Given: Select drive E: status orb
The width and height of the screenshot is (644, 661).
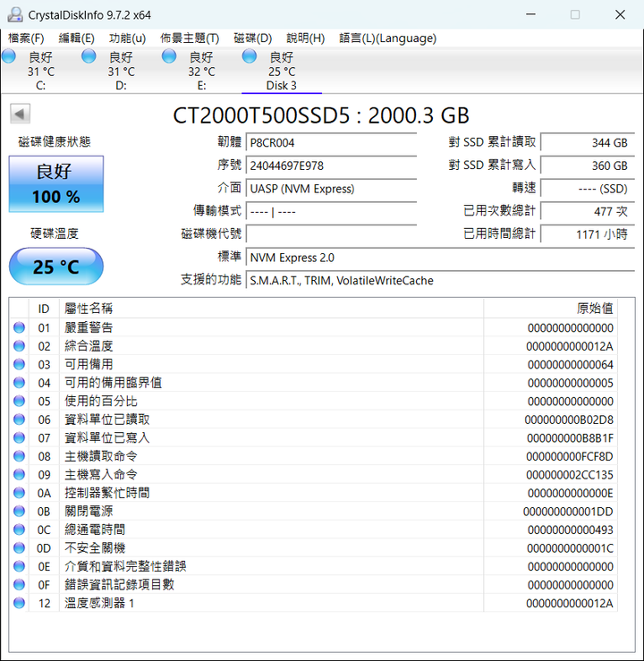Looking at the screenshot, I should (x=169, y=57).
